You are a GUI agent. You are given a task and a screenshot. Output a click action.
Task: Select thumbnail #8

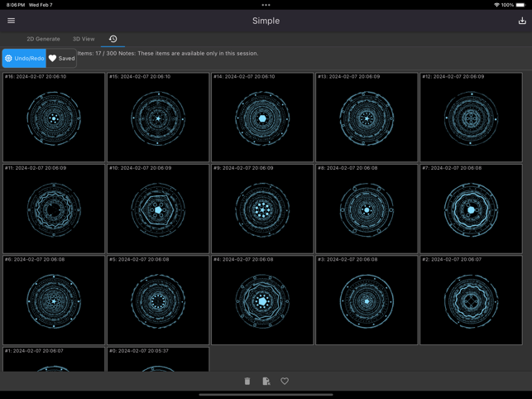[367, 209]
